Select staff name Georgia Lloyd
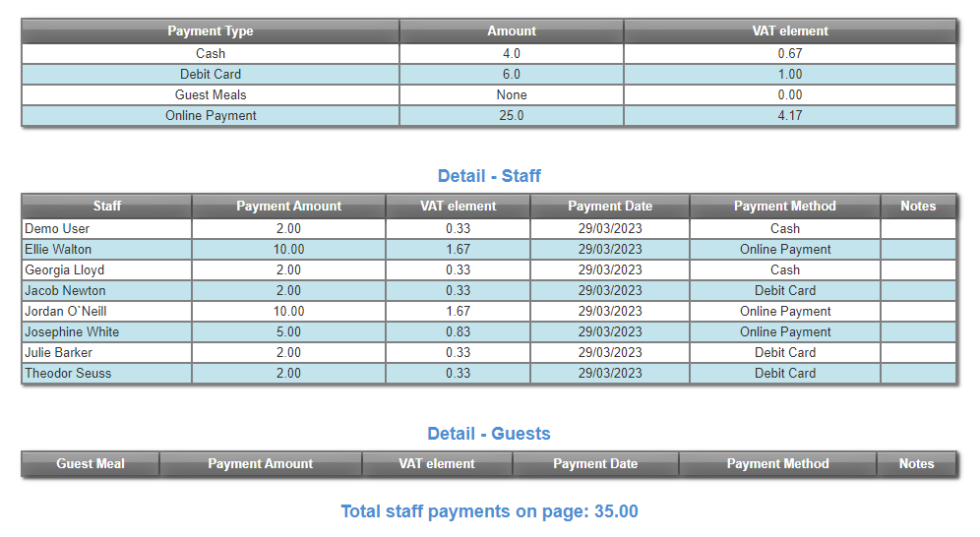The image size is (980, 537). click(64, 269)
